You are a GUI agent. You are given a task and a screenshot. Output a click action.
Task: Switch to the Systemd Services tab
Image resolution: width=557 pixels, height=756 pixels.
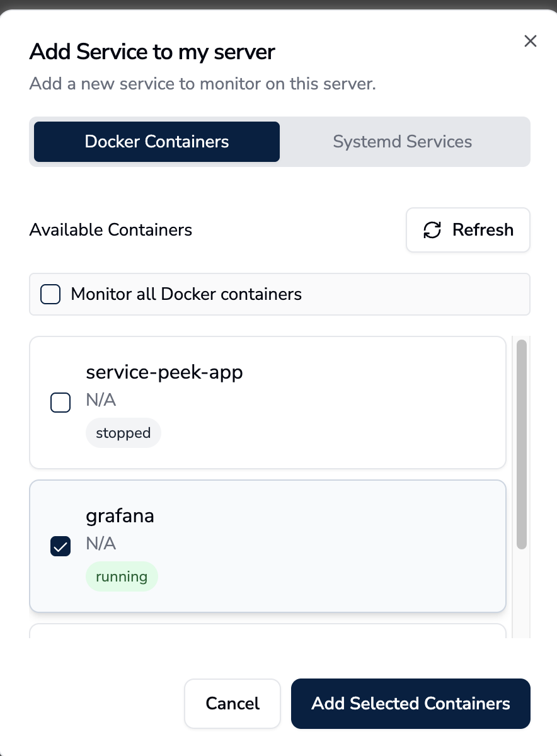tap(402, 142)
